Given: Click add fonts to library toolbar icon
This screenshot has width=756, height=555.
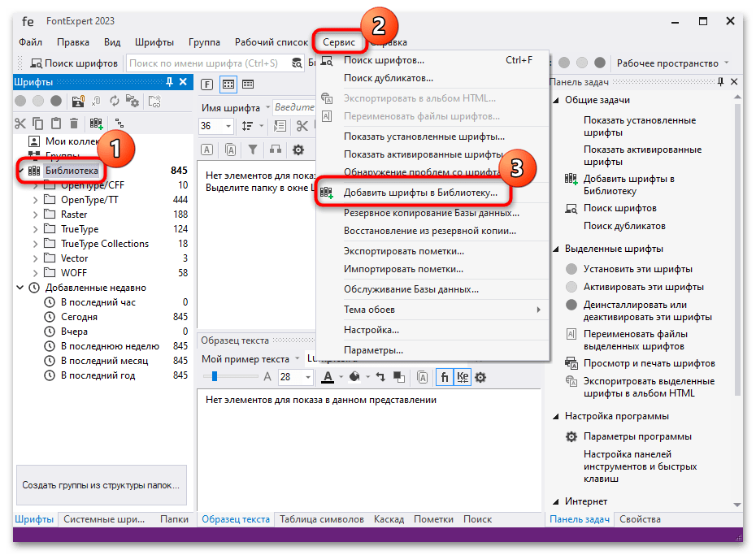Looking at the screenshot, I should [x=96, y=124].
